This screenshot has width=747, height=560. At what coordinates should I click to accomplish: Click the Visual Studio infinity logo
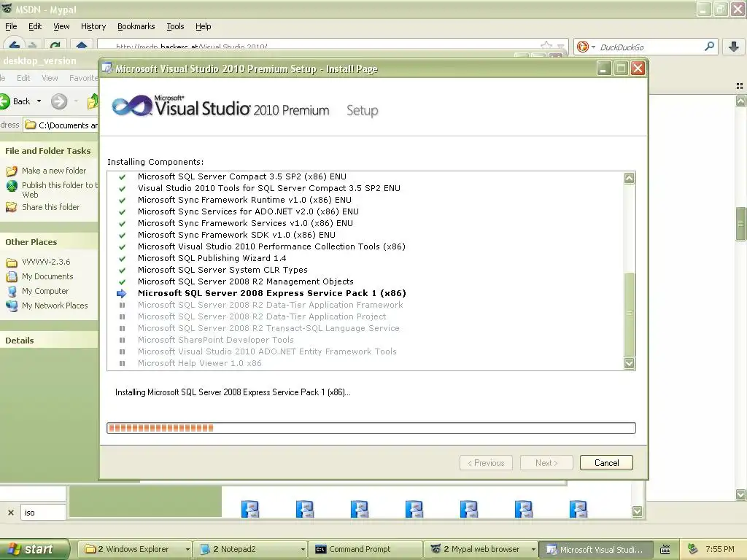point(132,106)
